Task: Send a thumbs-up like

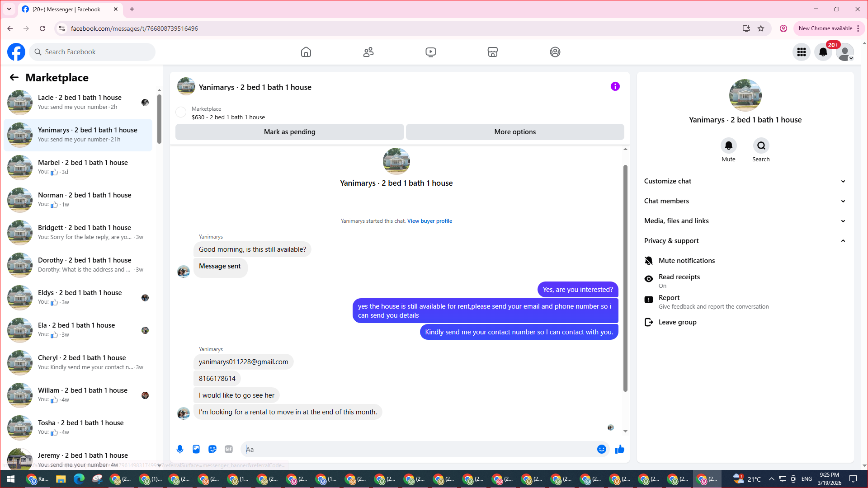Action: 620,449
